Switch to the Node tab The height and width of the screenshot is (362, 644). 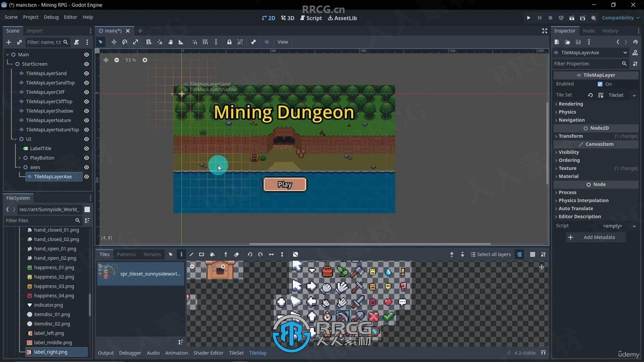(x=589, y=31)
